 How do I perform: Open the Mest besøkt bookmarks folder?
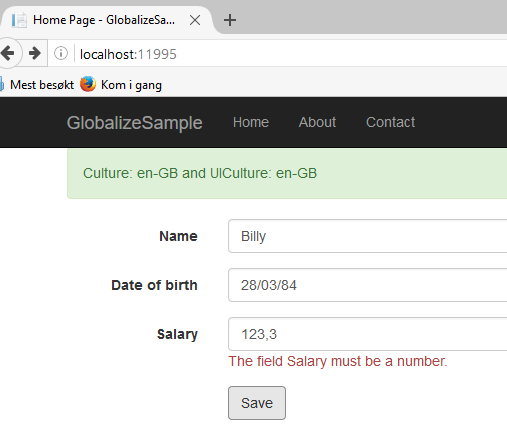[x=37, y=85]
